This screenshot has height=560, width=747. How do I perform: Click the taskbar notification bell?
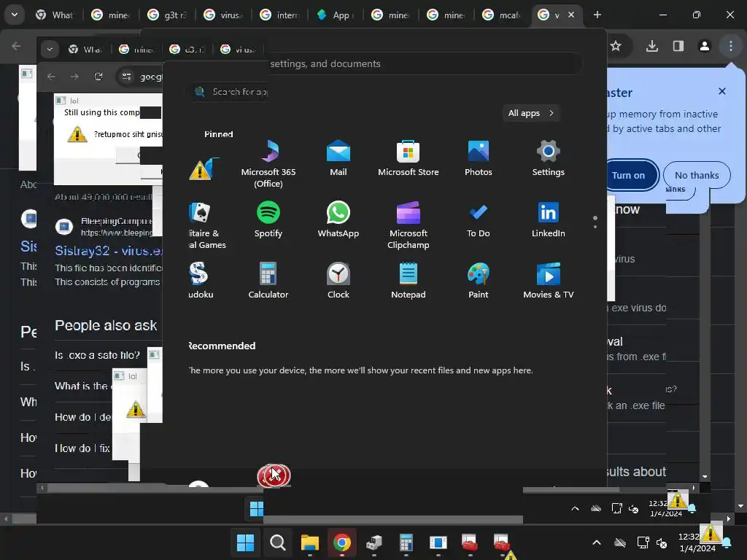pyautogui.click(x=727, y=542)
